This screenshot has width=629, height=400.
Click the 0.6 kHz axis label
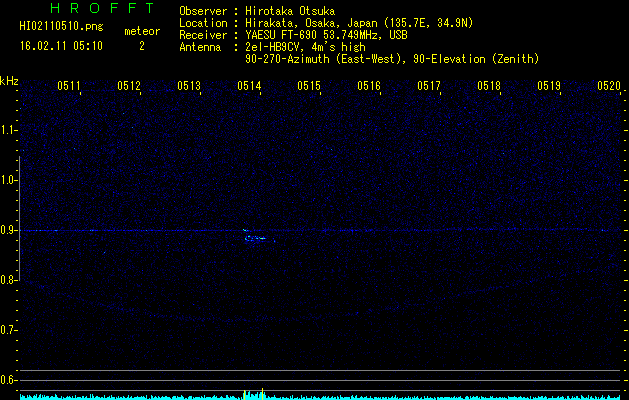pyautogui.click(x=8, y=380)
